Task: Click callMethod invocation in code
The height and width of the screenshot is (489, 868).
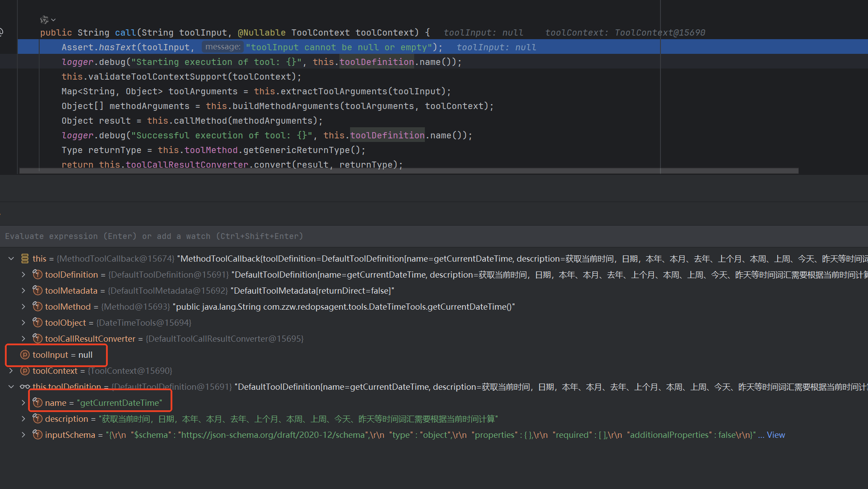Action: pyautogui.click(x=200, y=121)
